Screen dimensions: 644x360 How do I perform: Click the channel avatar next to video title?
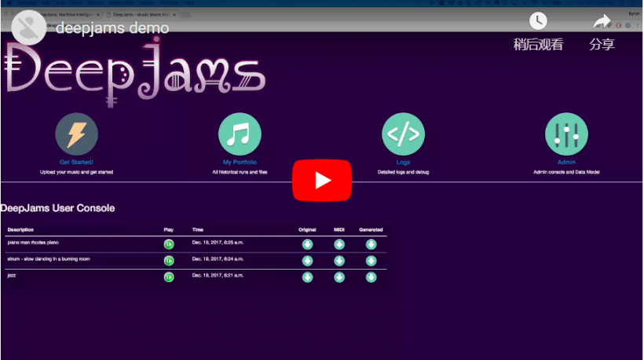[29, 28]
